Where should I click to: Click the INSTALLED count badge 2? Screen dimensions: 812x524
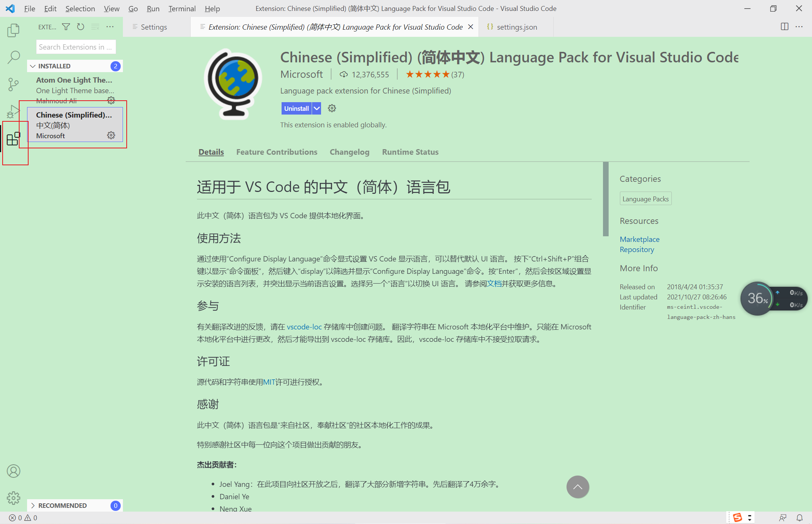[x=115, y=66]
